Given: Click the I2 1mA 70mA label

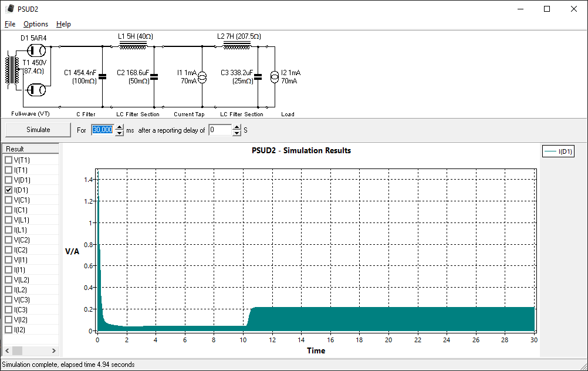Looking at the screenshot, I should pos(290,77).
